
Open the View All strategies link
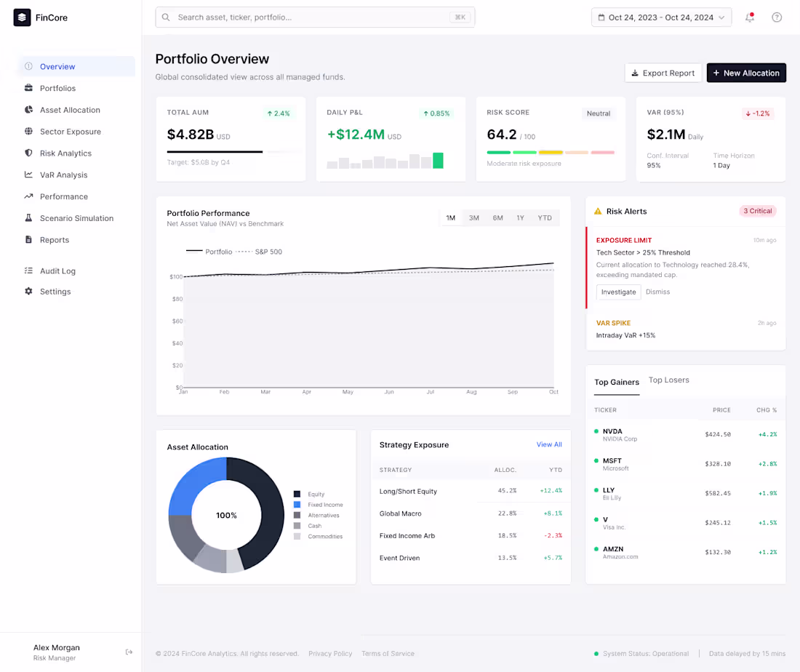pos(549,444)
